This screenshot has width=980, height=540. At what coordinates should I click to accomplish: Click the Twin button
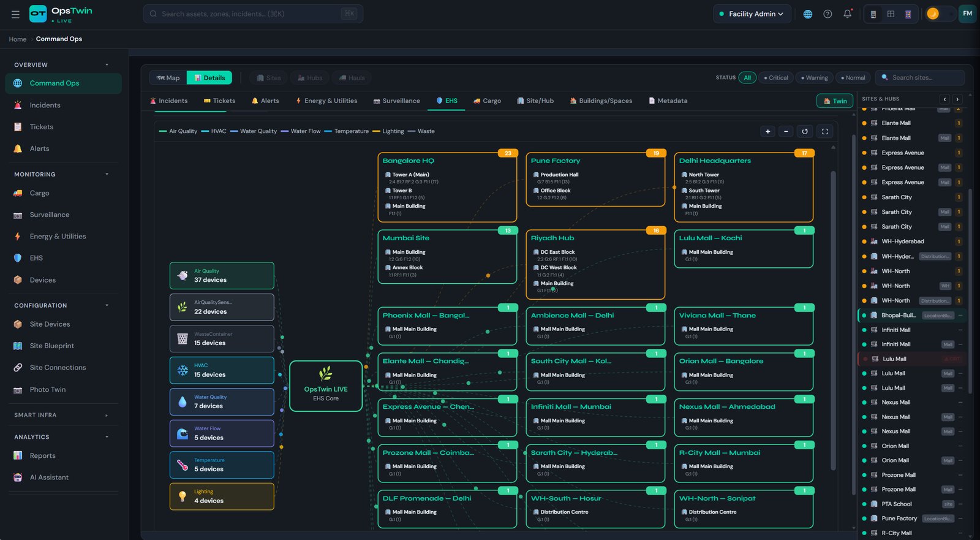pyautogui.click(x=835, y=101)
